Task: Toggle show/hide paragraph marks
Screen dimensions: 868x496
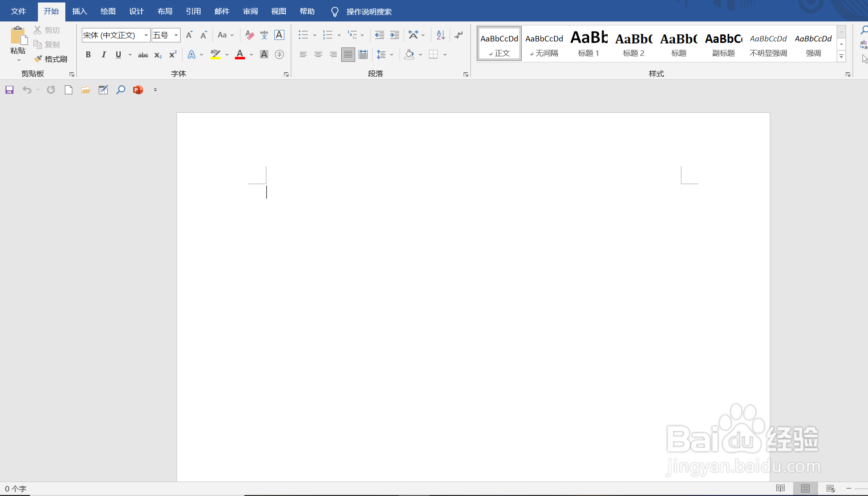Action: click(458, 35)
